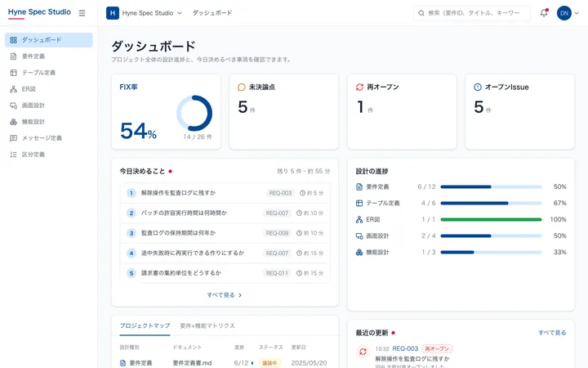588x368 pixels.
Task: Open 要件定義 in the sidebar
Action: point(49,56)
